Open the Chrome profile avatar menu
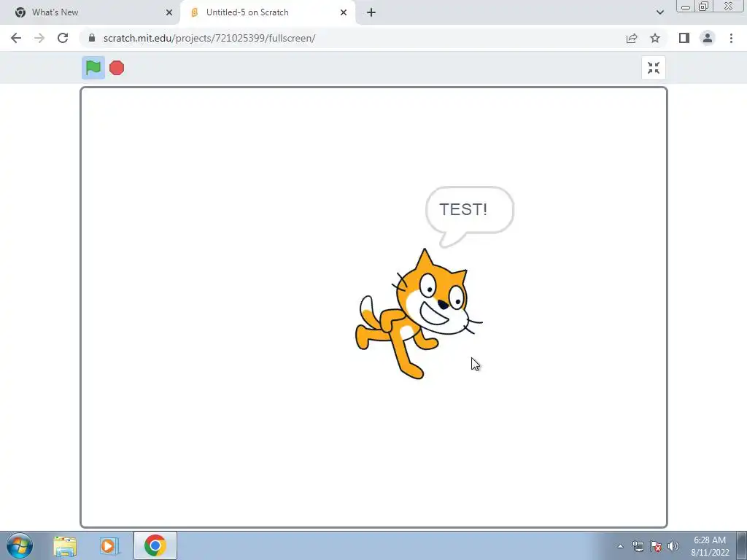The height and width of the screenshot is (560, 747). coord(708,38)
